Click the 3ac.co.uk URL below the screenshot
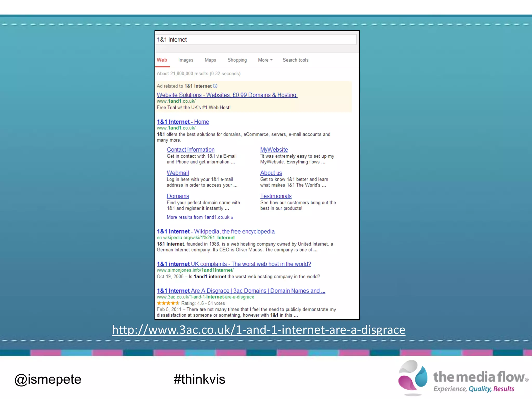Screen dimensions: 532x399 click(x=258, y=330)
